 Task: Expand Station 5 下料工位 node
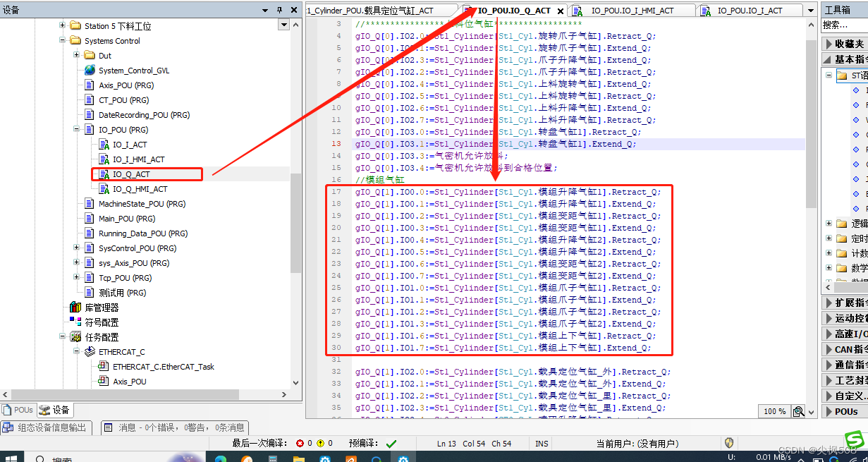(x=62, y=26)
